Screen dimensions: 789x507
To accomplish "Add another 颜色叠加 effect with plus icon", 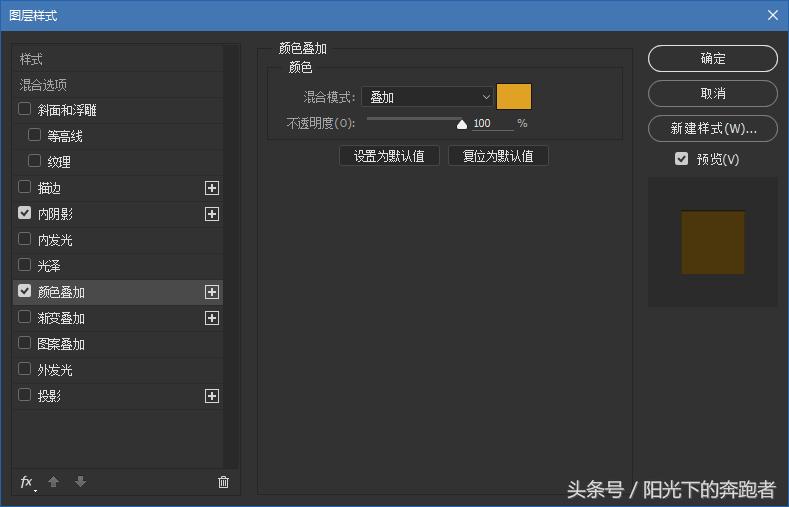I will tap(212, 292).
